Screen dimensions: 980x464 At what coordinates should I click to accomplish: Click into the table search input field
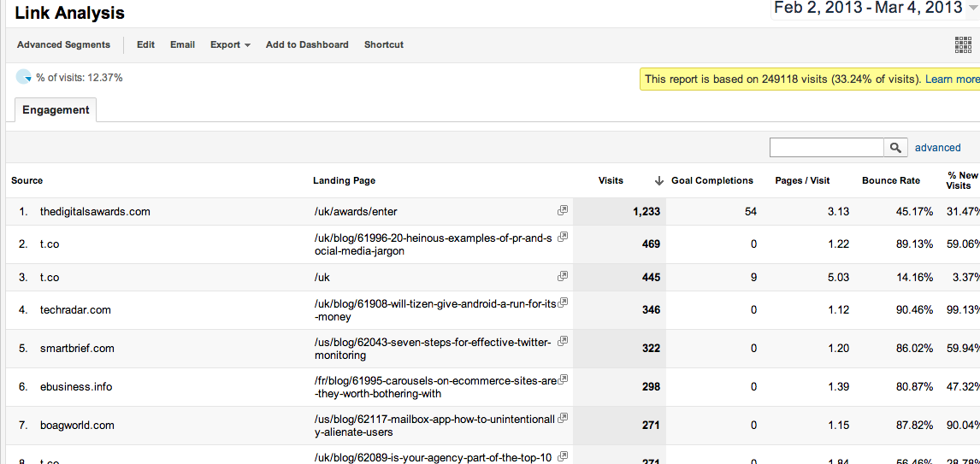826,148
